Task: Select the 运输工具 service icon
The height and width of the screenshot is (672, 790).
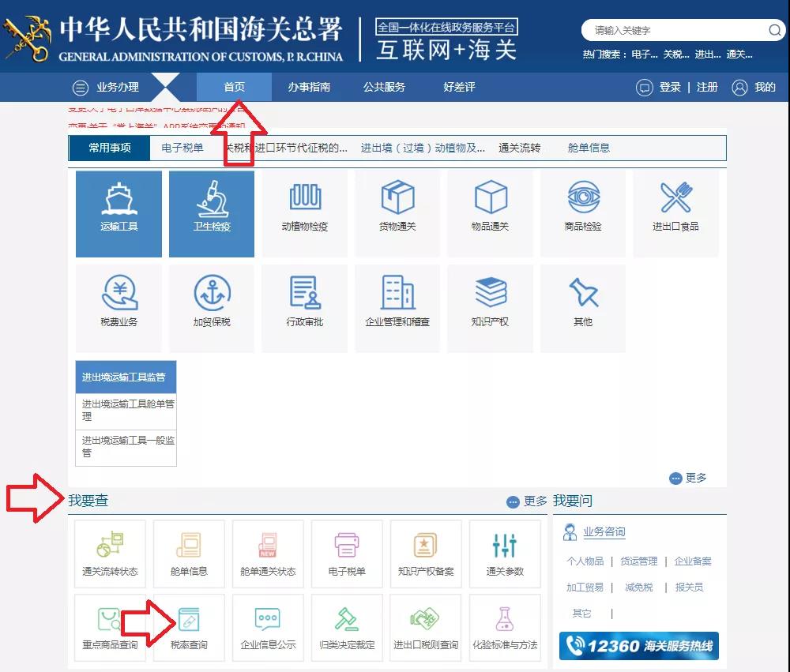Action: [118, 213]
